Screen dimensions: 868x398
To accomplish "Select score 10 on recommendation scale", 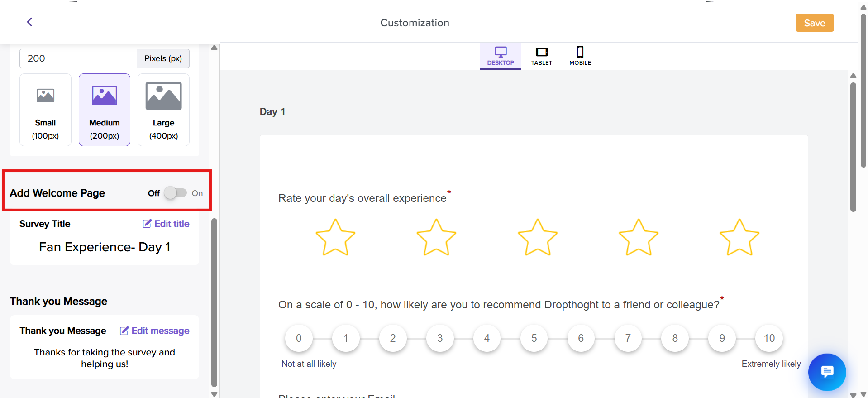I will point(769,338).
